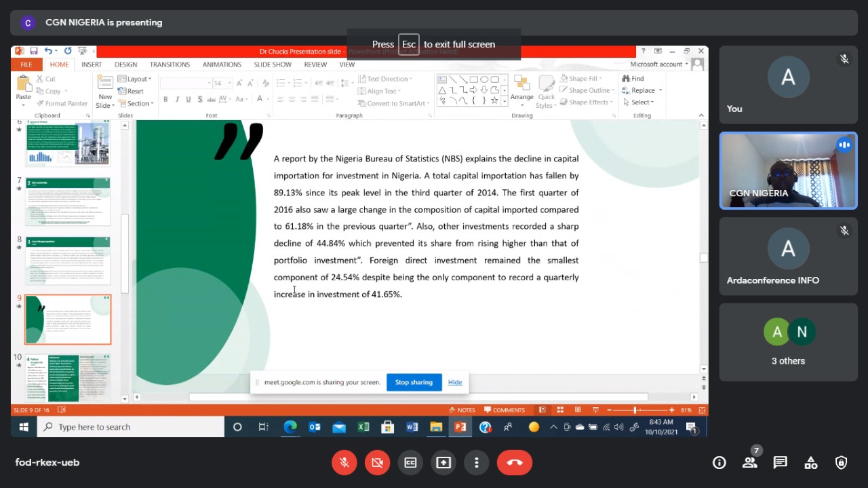Switch to Slide Sorter view icon
The image size is (868, 488).
point(560,410)
